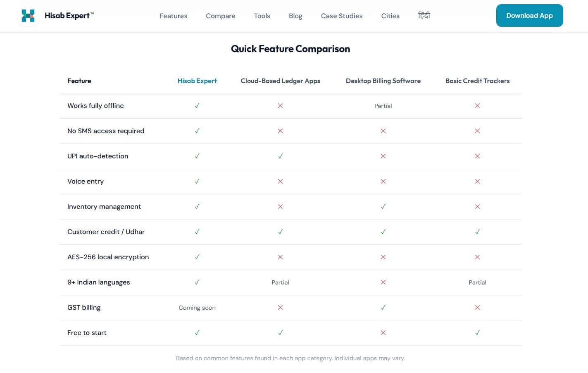This screenshot has width=588, height=373.
Task: Click the Hisab Expert column header
Action: tap(197, 81)
